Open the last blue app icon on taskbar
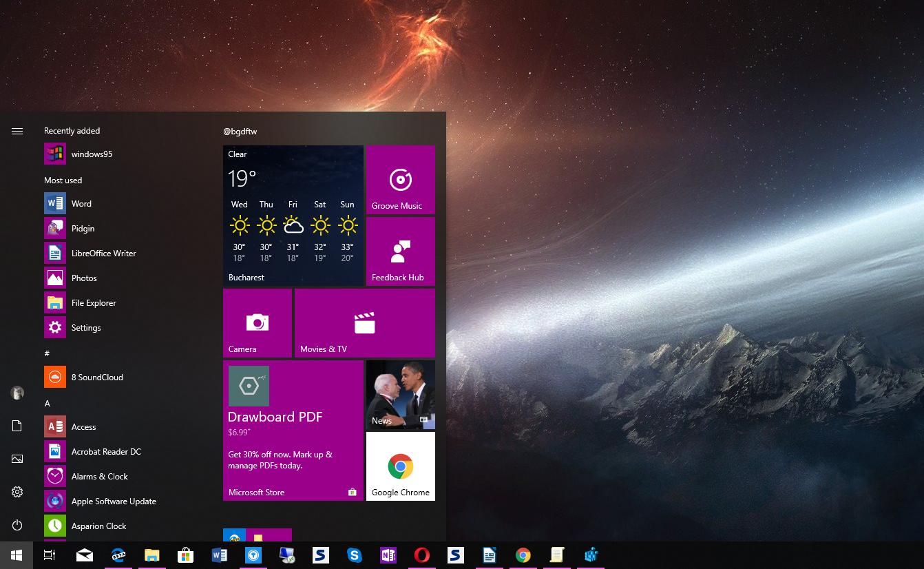Viewport: 924px width, 569px height. point(591,555)
